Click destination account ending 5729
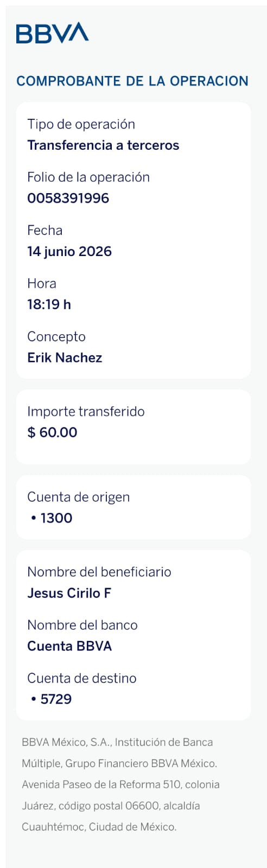Viewport: 267px width, 868px height. tap(52, 699)
